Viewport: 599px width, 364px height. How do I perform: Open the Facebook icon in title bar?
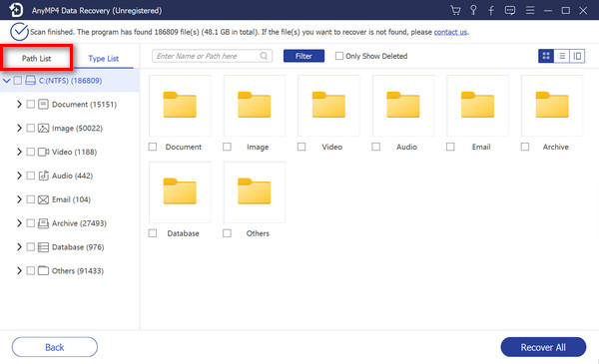(x=491, y=10)
